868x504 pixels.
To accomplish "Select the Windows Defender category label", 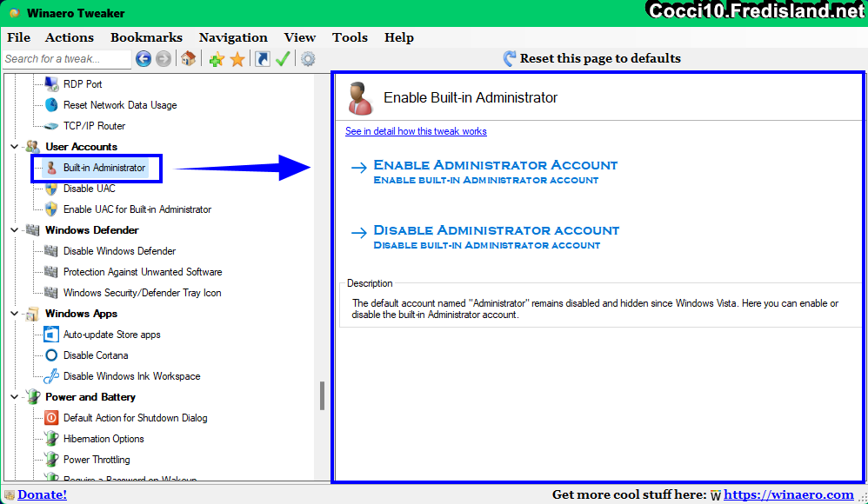I will click(92, 230).
